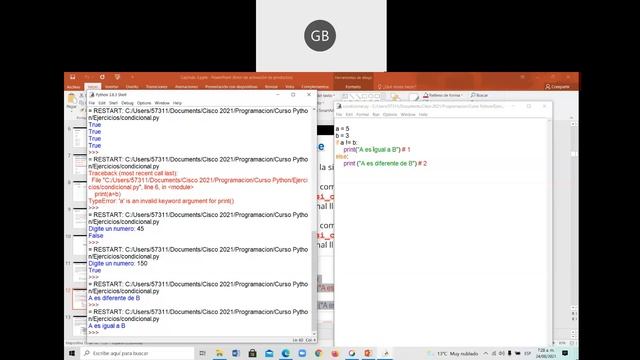Switch to the Revisar ribbon tab
The height and width of the screenshot is (360, 640).
(x=271, y=87)
